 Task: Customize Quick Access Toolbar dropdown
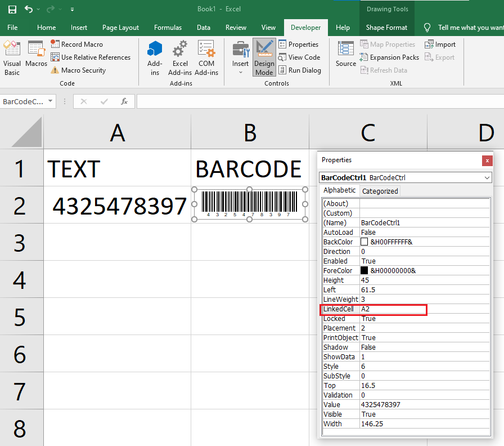[x=73, y=10]
